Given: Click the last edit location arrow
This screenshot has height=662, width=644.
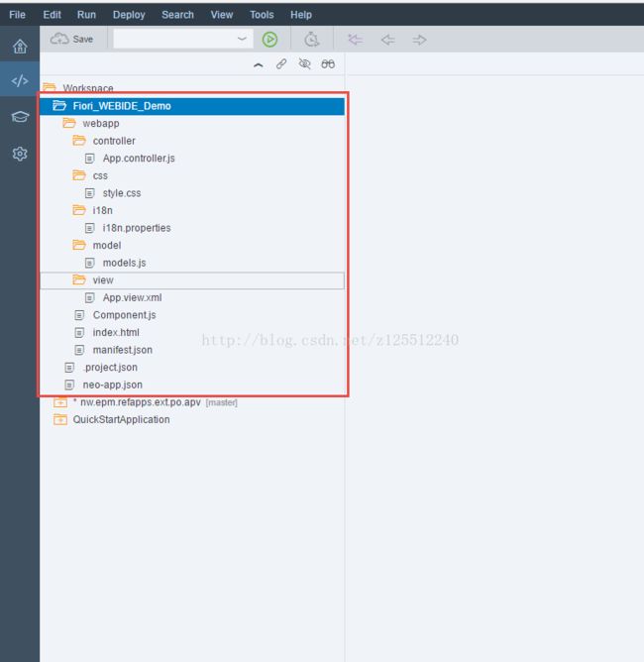Looking at the screenshot, I should tap(355, 40).
